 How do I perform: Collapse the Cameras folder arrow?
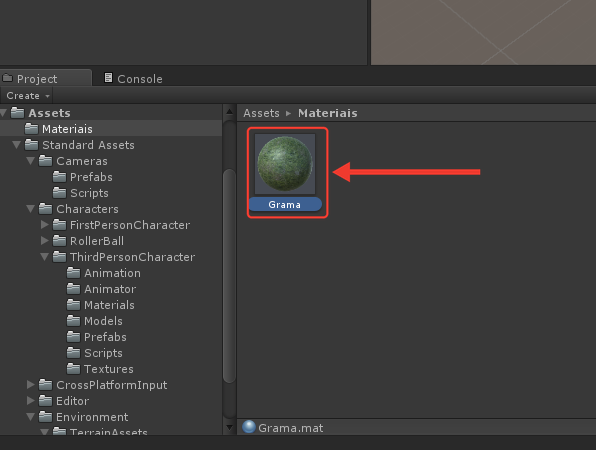click(x=31, y=161)
